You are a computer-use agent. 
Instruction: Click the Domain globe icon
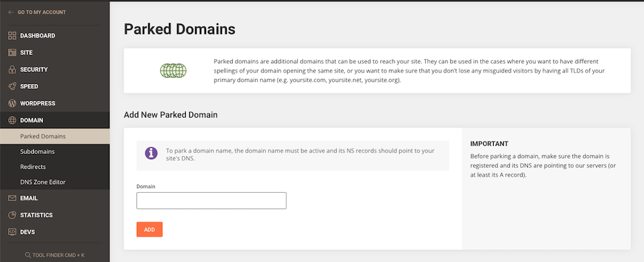[12, 120]
